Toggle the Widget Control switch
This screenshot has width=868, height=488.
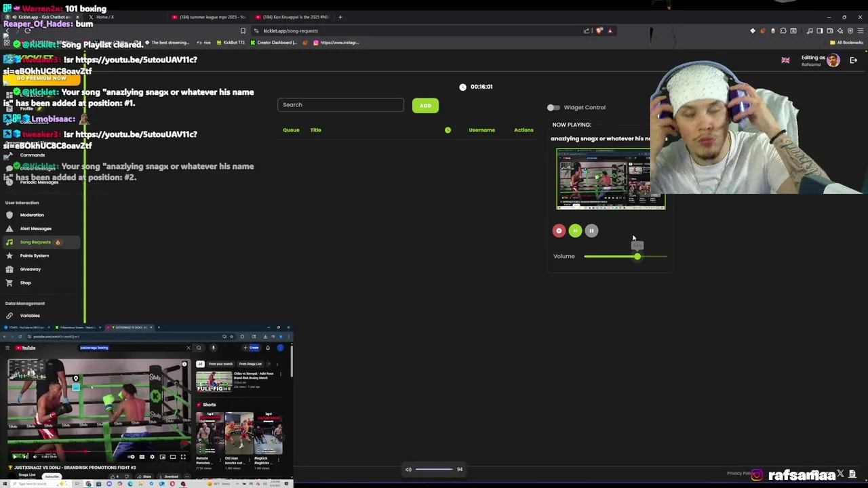553,107
